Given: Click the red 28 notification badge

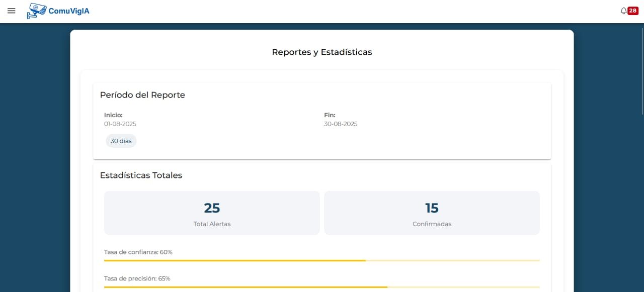Looking at the screenshot, I should (632, 11).
